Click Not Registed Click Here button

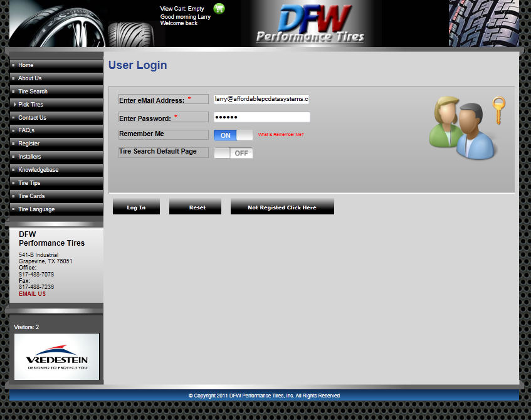point(282,207)
